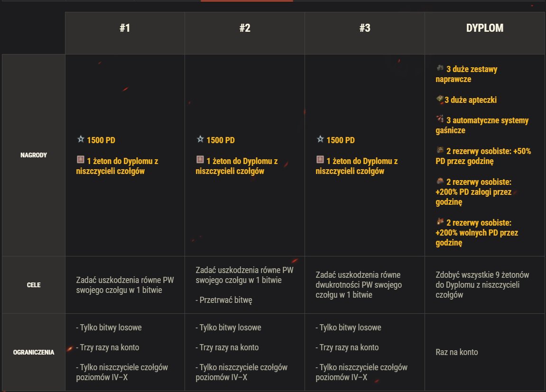The image size is (546, 392).
Task: Click the +200% crew PD reserve icon
Action: click(x=440, y=181)
